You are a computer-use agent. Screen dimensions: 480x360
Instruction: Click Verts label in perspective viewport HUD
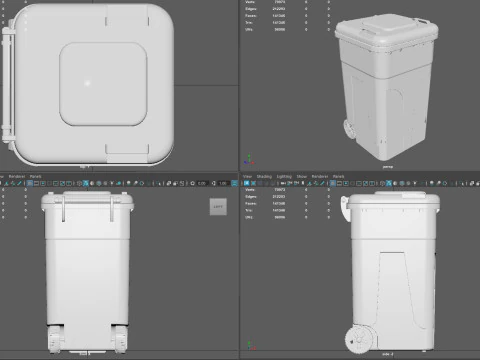[250, 2]
